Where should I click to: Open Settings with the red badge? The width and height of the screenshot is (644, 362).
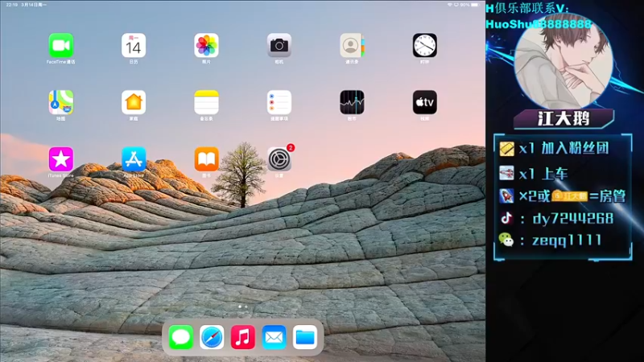coord(279,158)
